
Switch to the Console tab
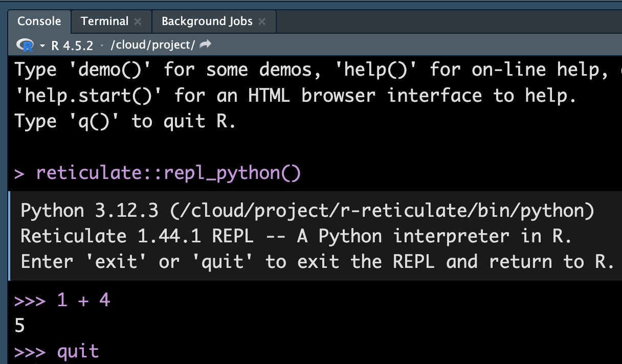[x=39, y=21]
